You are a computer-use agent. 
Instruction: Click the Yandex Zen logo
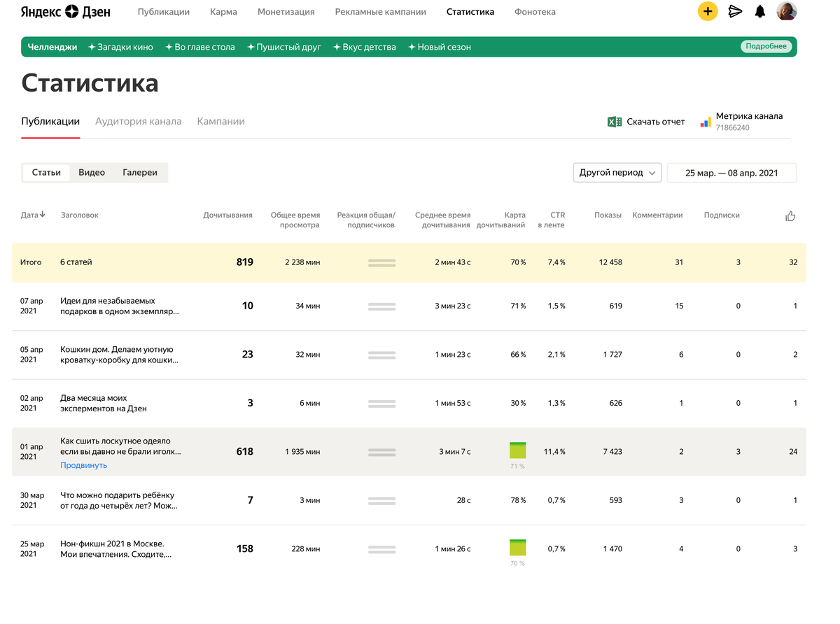click(x=64, y=12)
